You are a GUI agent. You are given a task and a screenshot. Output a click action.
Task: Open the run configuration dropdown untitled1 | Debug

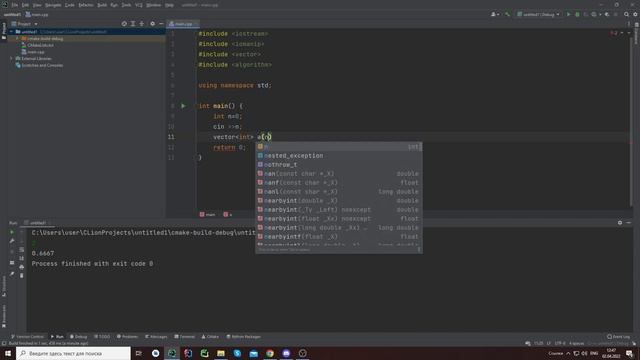pyautogui.click(x=538, y=14)
